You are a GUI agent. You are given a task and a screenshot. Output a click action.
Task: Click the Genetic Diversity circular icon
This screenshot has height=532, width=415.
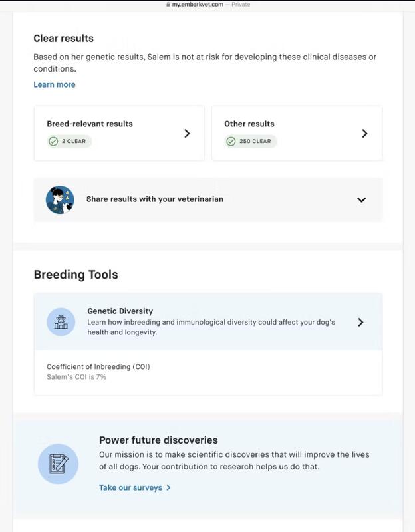pyautogui.click(x=61, y=322)
